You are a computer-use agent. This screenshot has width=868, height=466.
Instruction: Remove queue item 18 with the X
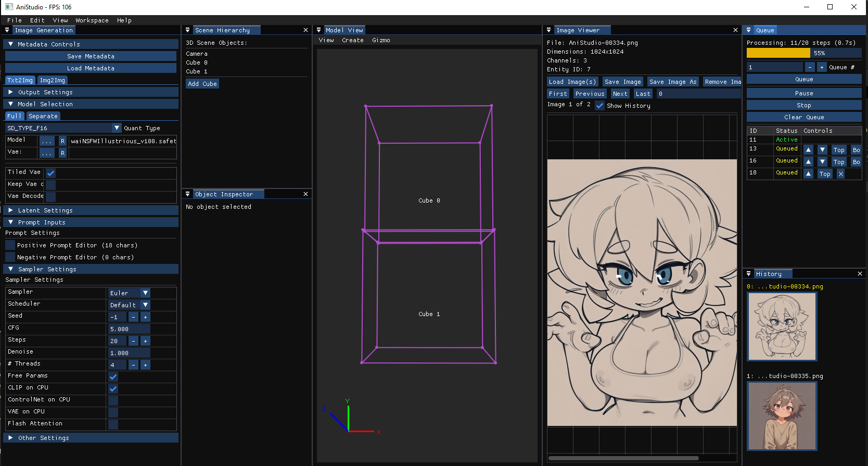840,174
